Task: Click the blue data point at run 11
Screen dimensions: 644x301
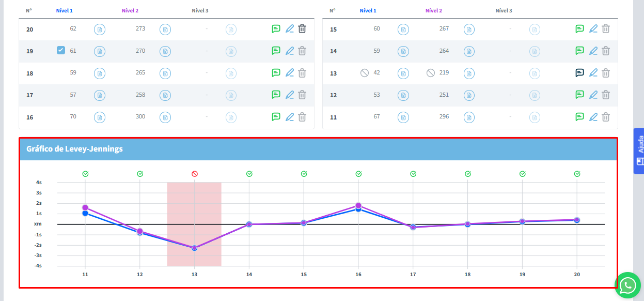Action: pyautogui.click(x=85, y=213)
